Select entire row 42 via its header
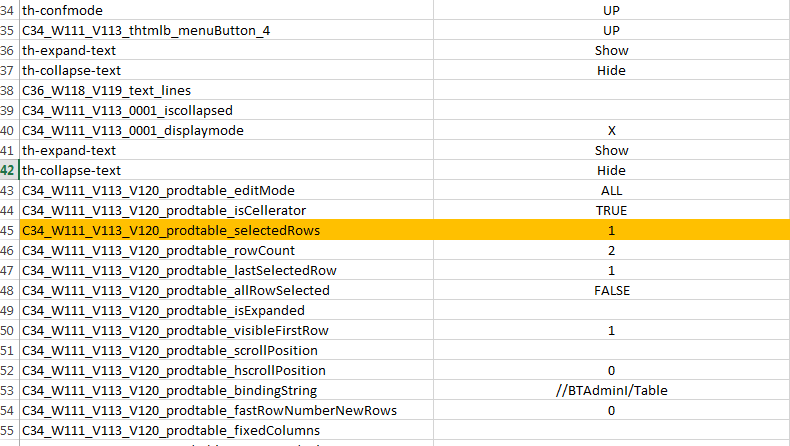 [x=9, y=170]
